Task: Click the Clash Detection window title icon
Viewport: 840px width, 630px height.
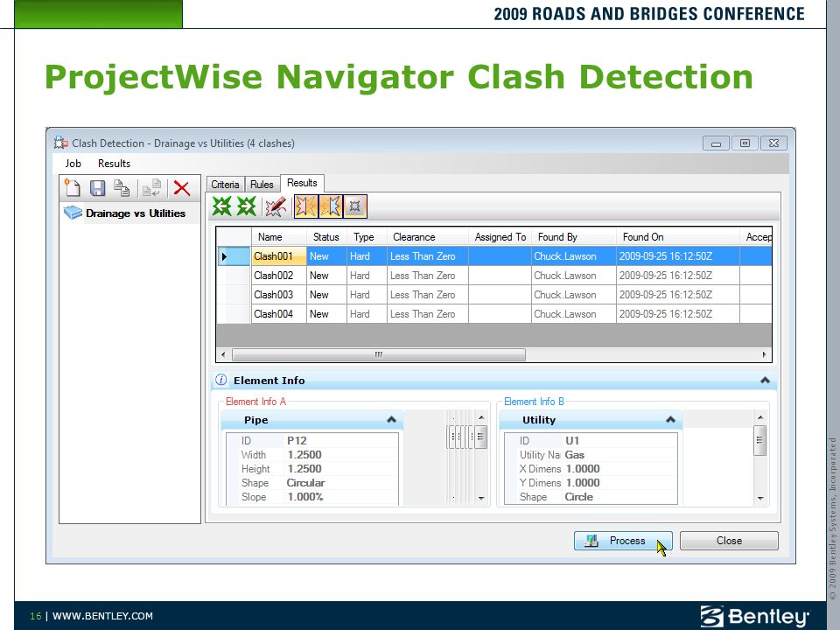Action: pyautogui.click(x=60, y=143)
